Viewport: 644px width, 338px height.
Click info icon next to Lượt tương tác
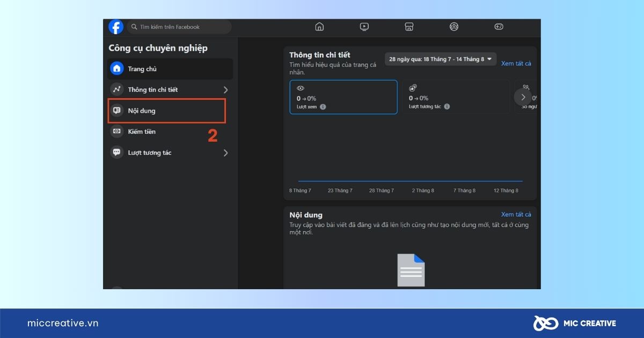pyautogui.click(x=447, y=107)
